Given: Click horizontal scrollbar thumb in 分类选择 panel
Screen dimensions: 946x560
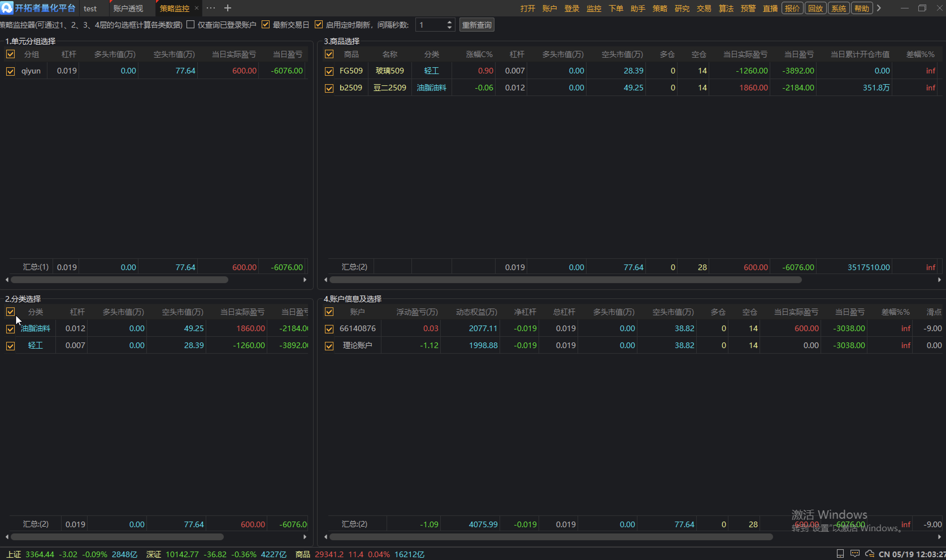Looking at the screenshot, I should [x=117, y=537].
